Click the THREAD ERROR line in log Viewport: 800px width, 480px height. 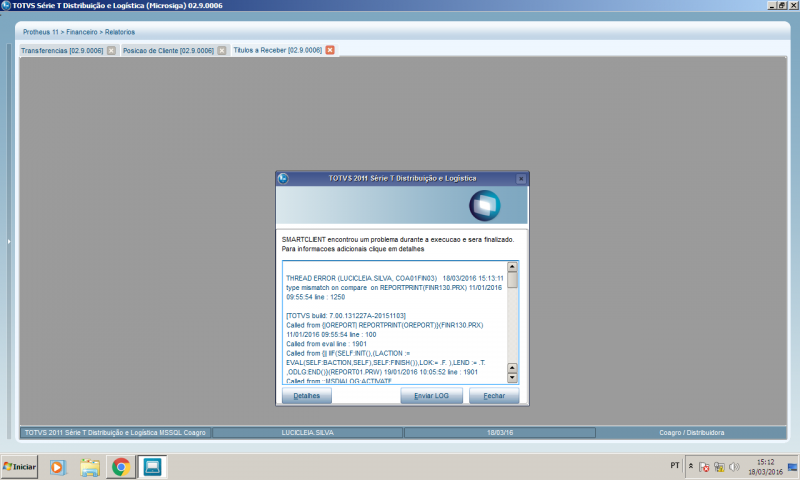[394, 279]
